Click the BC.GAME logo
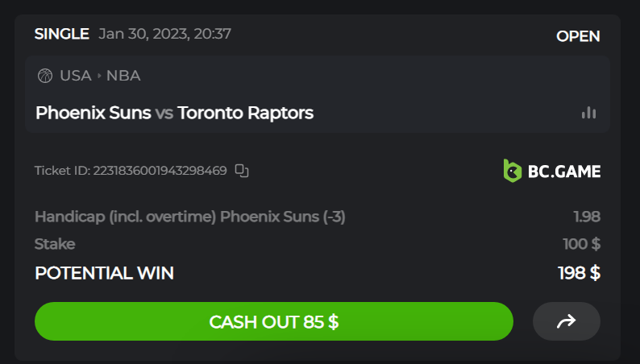Screen dimensions: 640x364 pyautogui.click(x=551, y=171)
